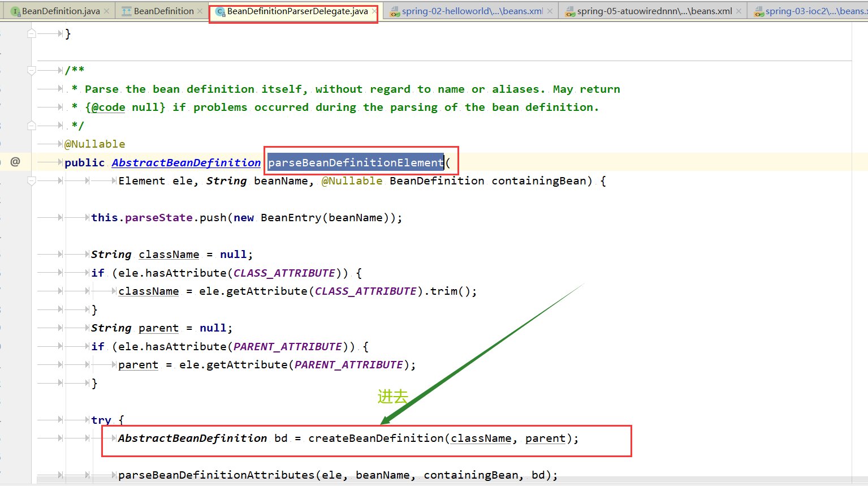Image resolution: width=868 pixels, height=486 pixels.
Task: Close the BeanDefinition.java tab
Action: [x=107, y=11]
